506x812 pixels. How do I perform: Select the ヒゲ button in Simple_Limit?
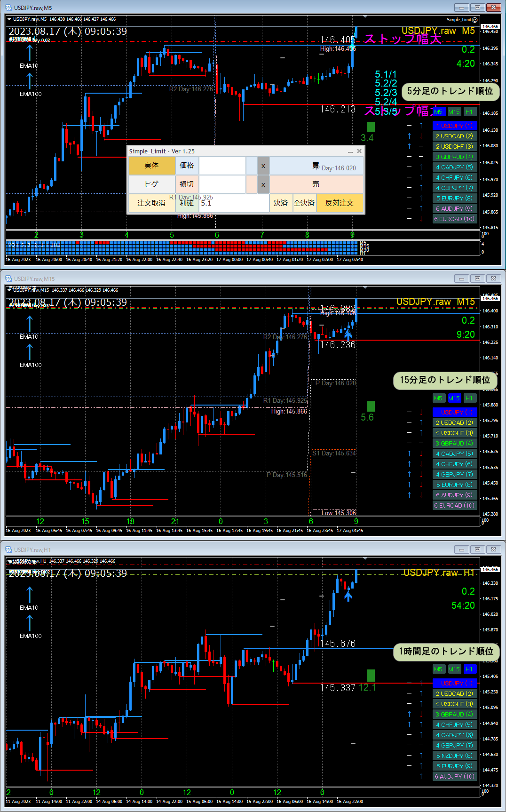click(151, 184)
